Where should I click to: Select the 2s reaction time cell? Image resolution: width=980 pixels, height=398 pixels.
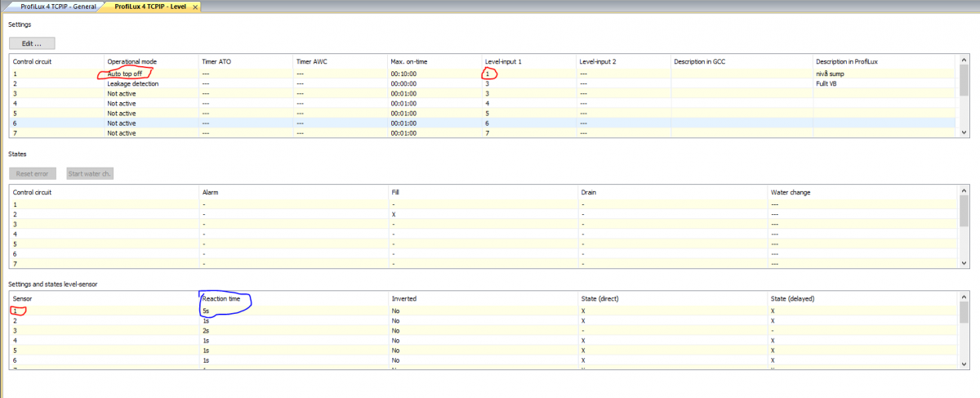click(206, 330)
